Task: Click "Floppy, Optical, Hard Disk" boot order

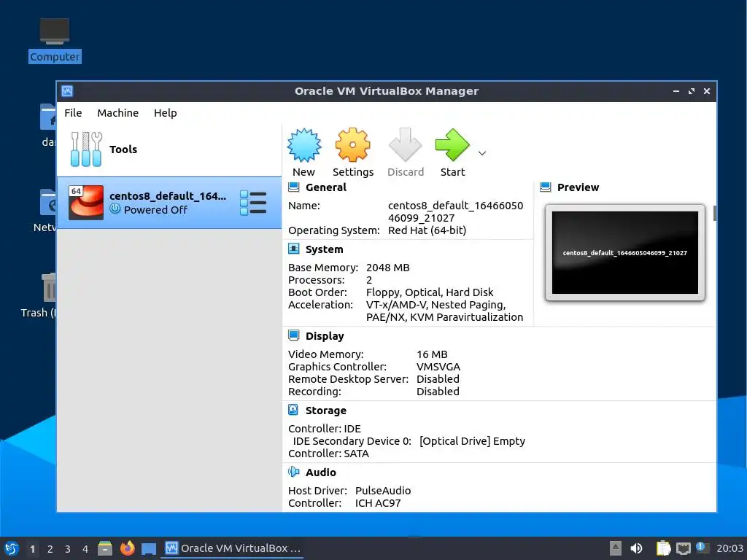Action: click(429, 292)
